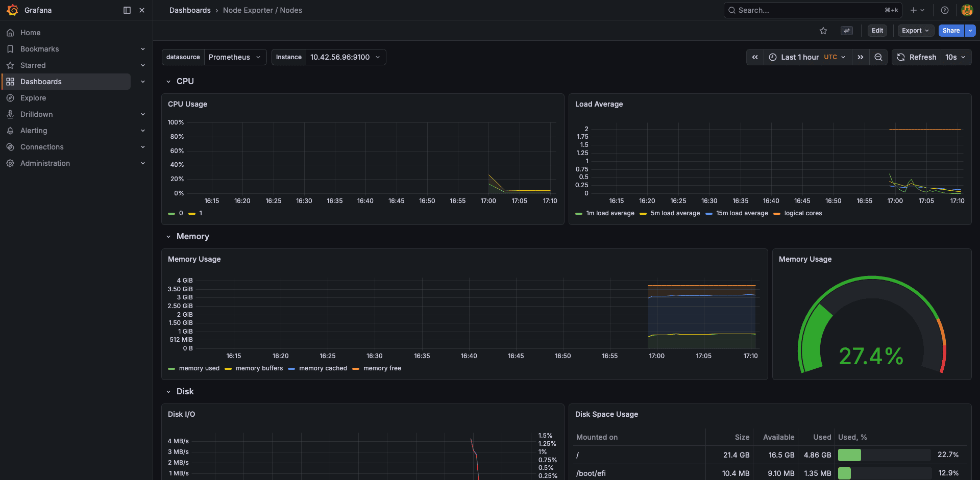Image resolution: width=980 pixels, height=480 pixels.
Task: Change the 10s auto-refresh interval
Action: pos(955,57)
